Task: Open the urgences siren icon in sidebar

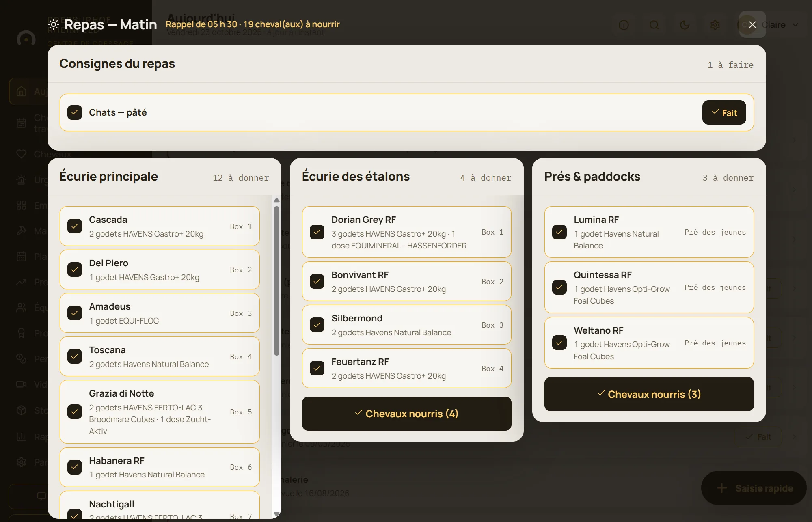Action: point(21,179)
